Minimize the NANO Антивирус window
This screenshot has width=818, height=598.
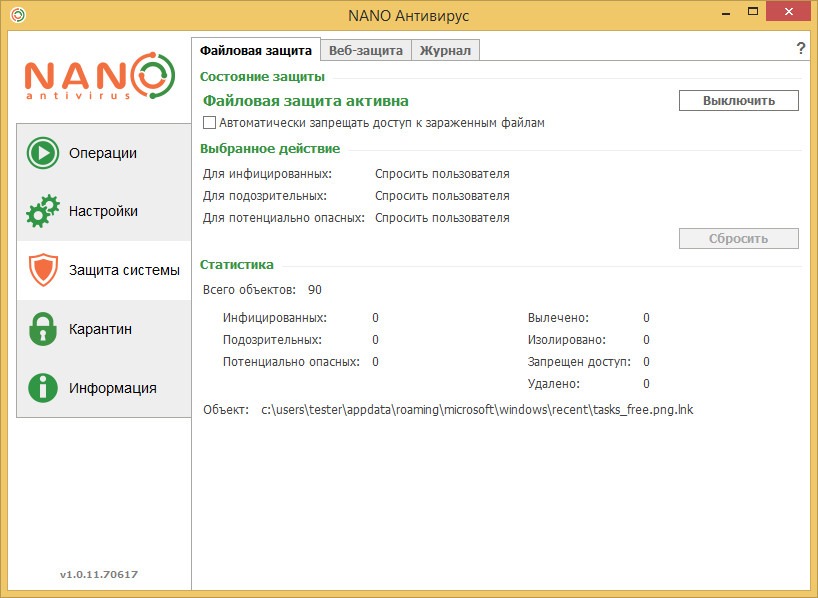(726, 13)
